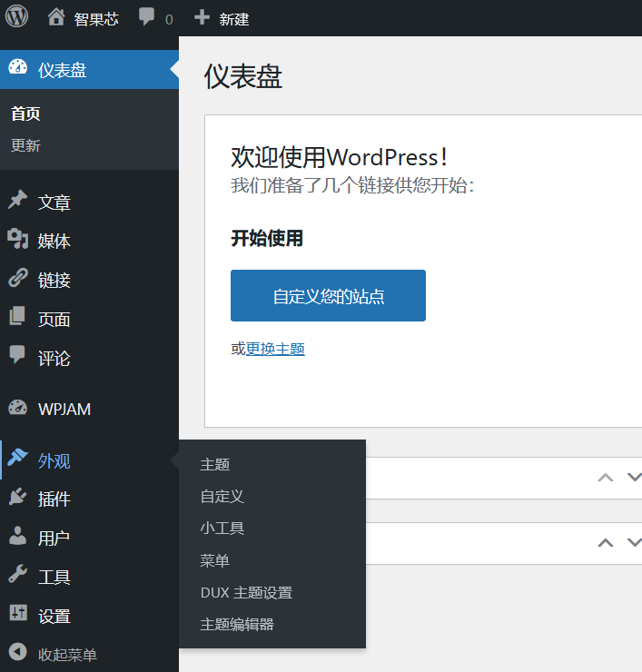Click the wrench icon for 工具
The image size is (642, 672).
17,574
